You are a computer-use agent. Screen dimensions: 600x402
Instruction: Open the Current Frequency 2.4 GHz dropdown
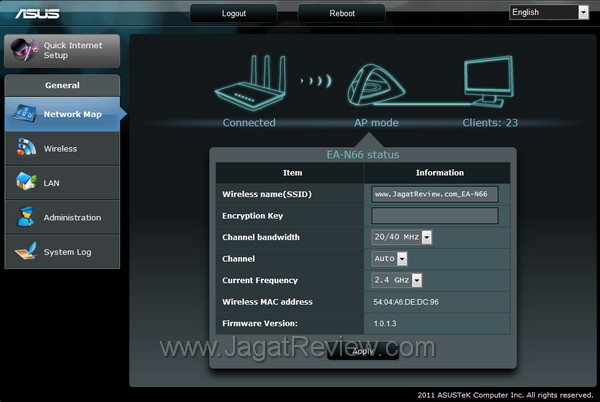(x=397, y=280)
